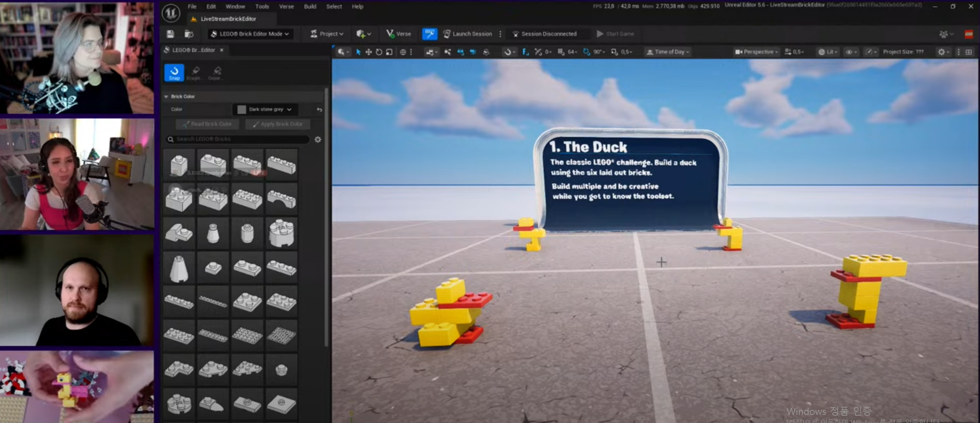Open the Window menu

pos(235,7)
